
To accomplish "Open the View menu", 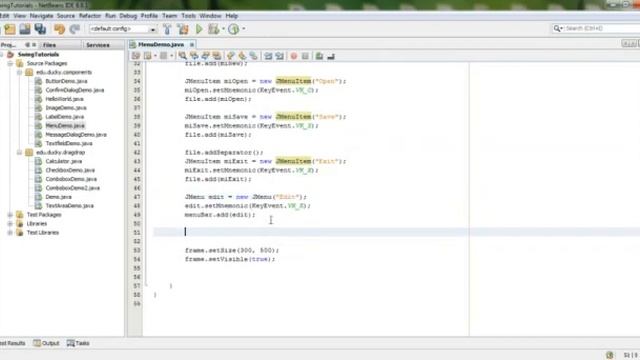I will (x=20, y=16).
